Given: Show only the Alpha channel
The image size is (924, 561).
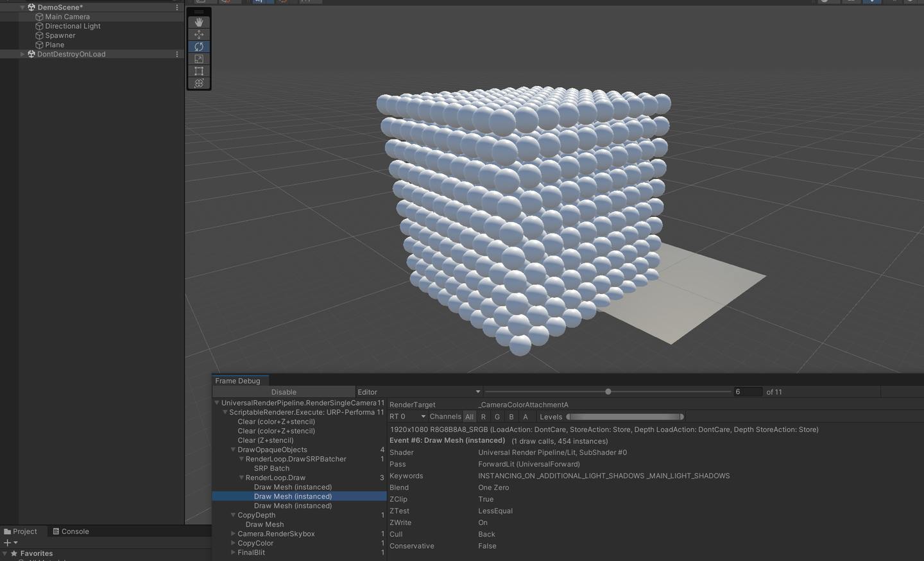Looking at the screenshot, I should (x=526, y=417).
